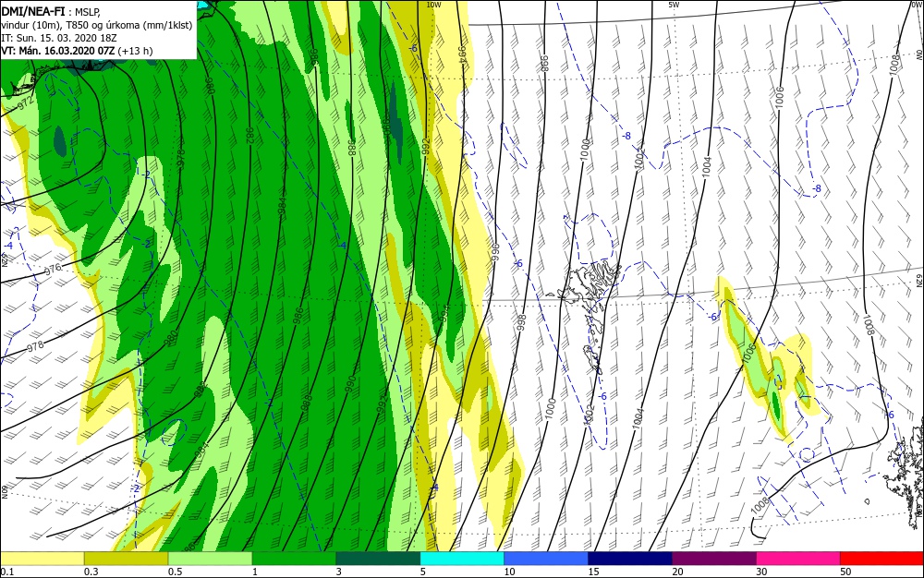Click the olive 0.3–0.5 legend swatch
924x578 pixels.
tap(126, 559)
